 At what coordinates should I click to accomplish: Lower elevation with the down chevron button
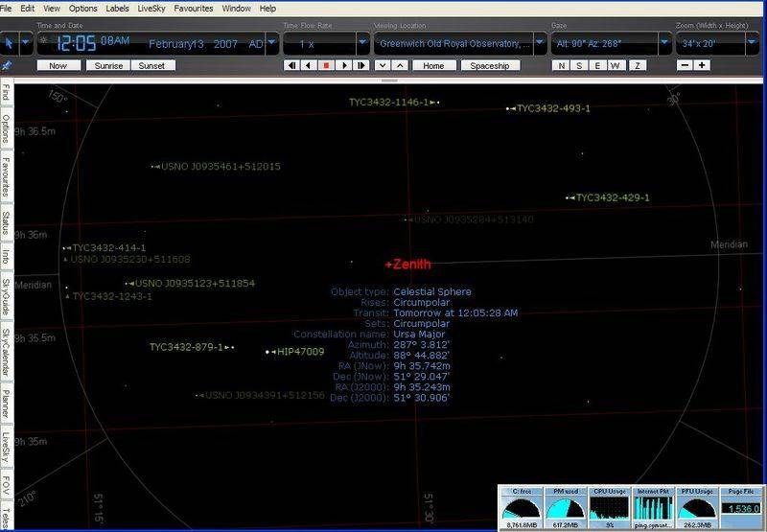[383, 65]
